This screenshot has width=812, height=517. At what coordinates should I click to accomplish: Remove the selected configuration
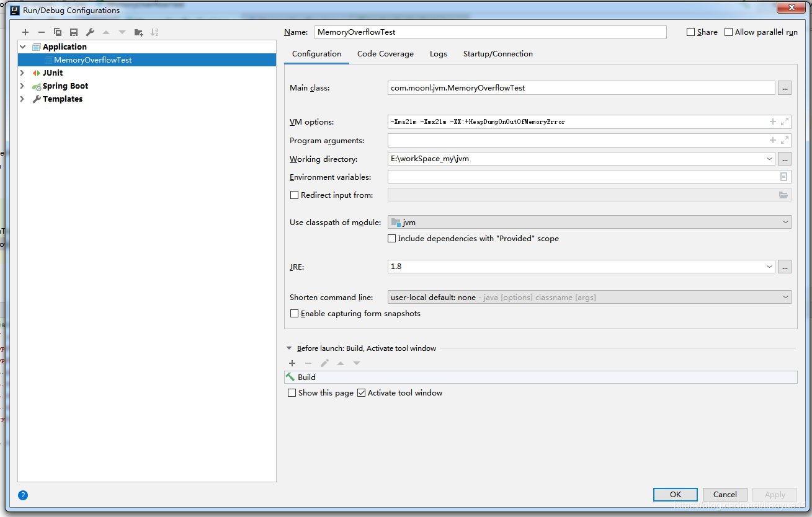(x=42, y=32)
